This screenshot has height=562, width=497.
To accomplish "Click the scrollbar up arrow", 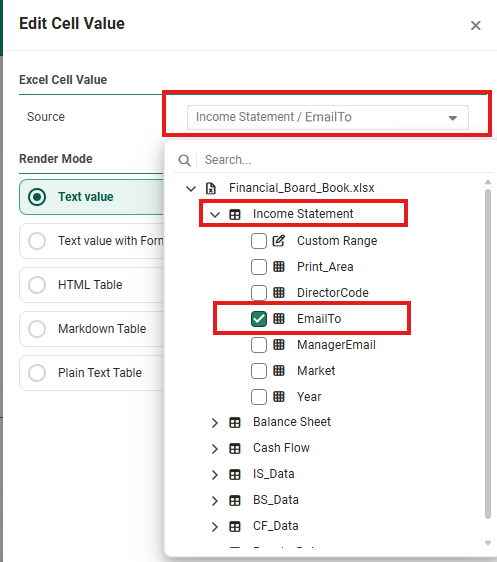I will click(488, 182).
